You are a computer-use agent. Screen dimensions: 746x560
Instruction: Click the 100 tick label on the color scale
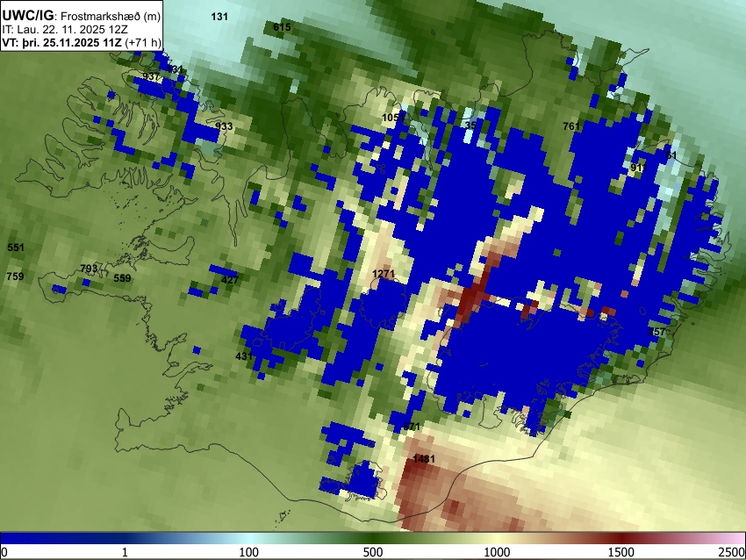249,552
